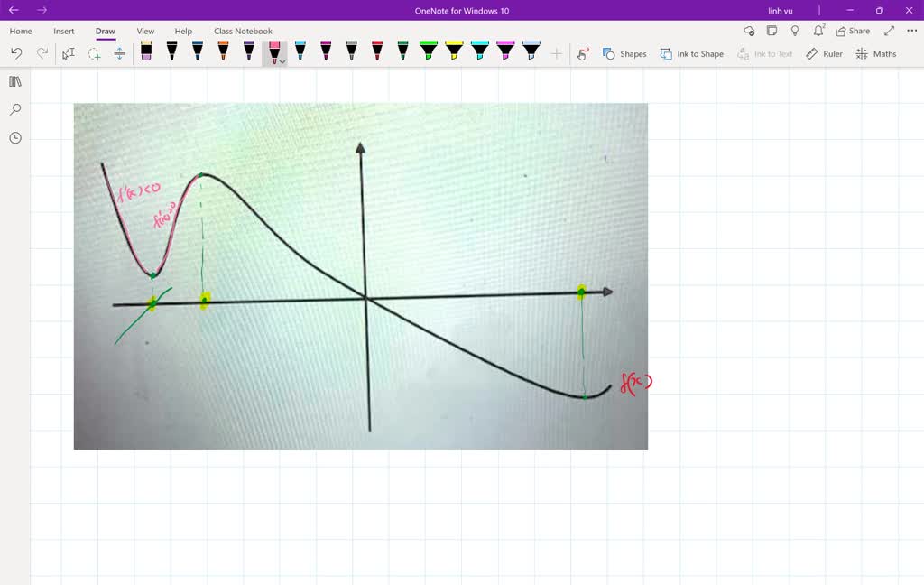Open Search in the left sidebar
Viewport: 924px width, 585px height.
pos(14,109)
